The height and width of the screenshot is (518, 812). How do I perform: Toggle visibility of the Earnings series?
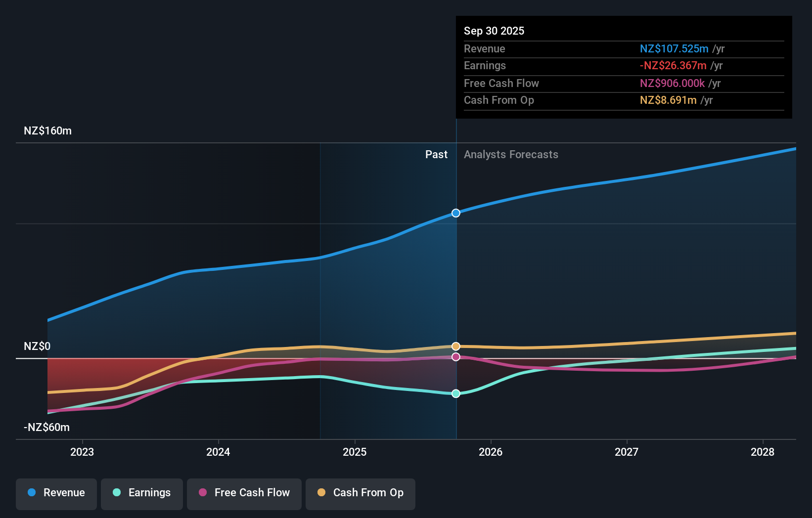coord(142,494)
